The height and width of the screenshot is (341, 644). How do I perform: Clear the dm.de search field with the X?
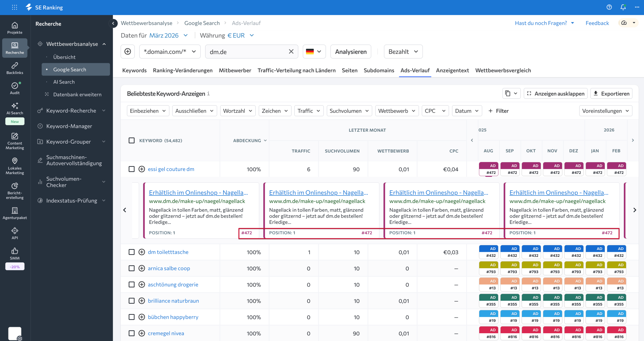point(291,51)
